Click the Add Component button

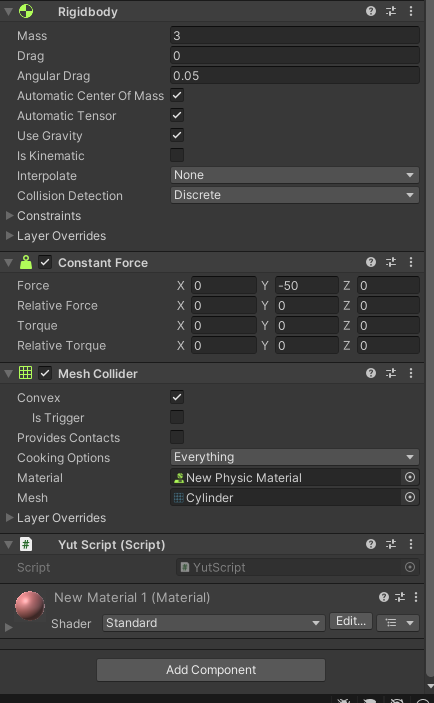(x=211, y=670)
